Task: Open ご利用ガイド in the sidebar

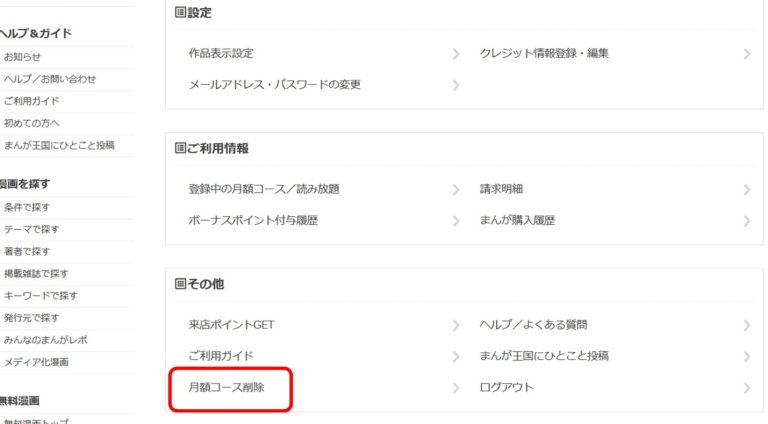Action: point(32,101)
